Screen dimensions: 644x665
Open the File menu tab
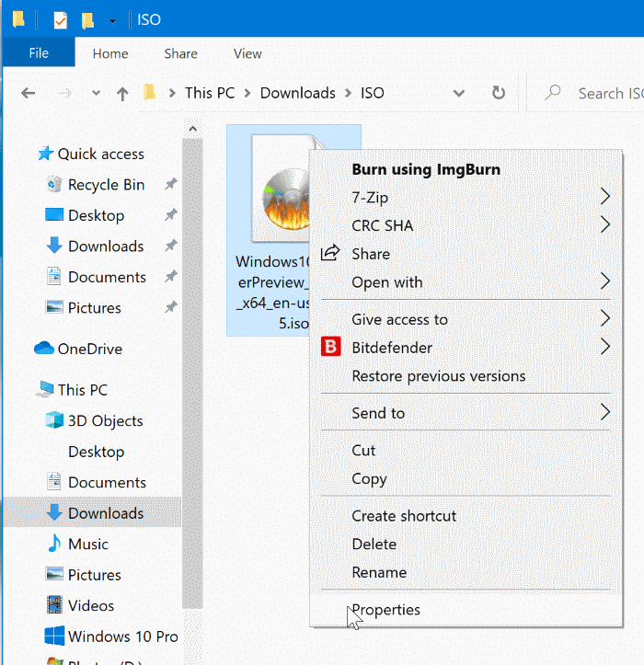39,53
